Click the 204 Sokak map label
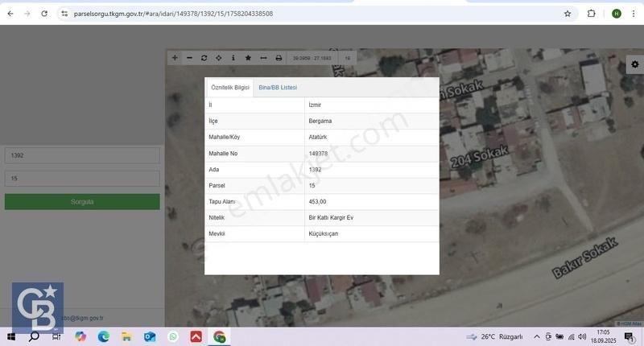 click(x=479, y=157)
